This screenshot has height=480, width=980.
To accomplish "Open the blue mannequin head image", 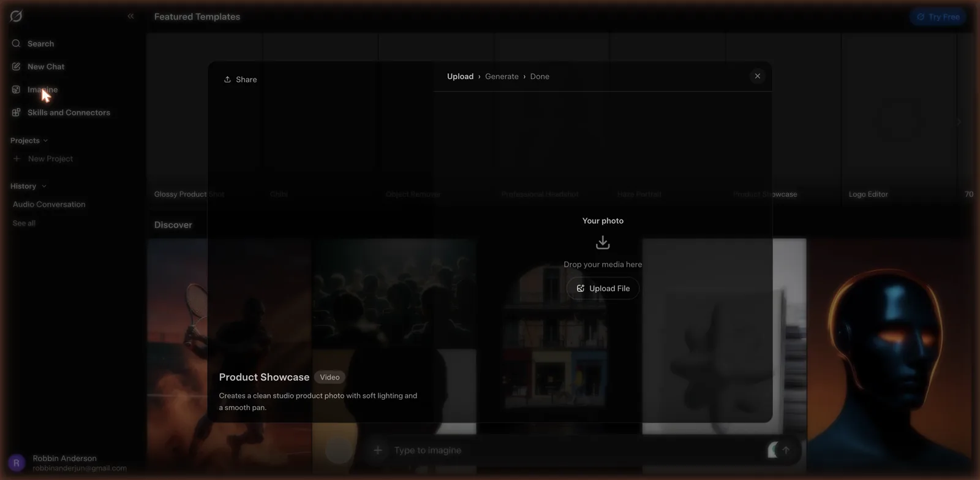I will click(x=890, y=356).
